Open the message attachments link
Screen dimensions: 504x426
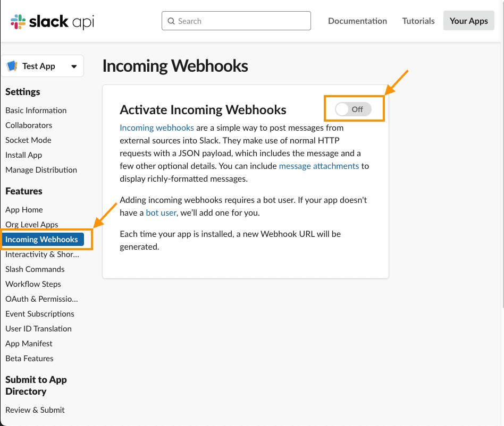[318, 166]
